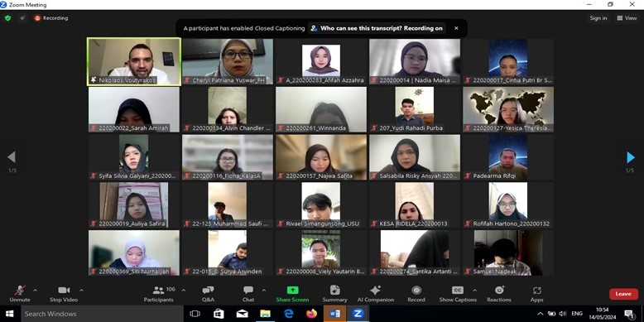Open the Q&A panel
This screenshot has height=322, width=644.
tap(208, 294)
